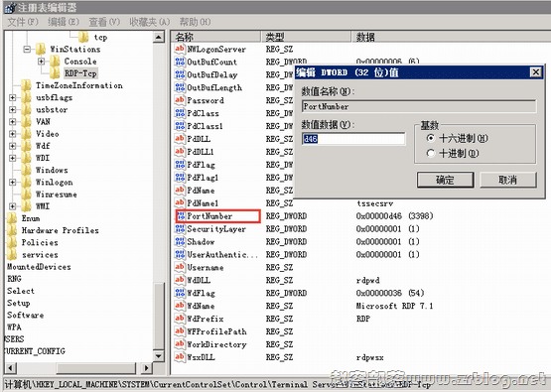Expand the VAN tree node
551x392 pixels.
[x=13, y=122]
